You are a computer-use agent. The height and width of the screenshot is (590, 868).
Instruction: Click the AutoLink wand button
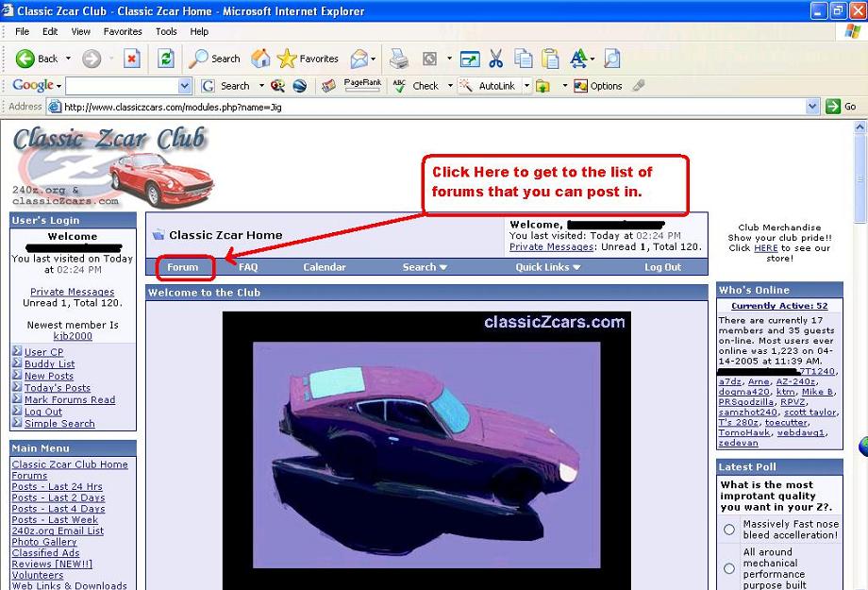coord(489,86)
